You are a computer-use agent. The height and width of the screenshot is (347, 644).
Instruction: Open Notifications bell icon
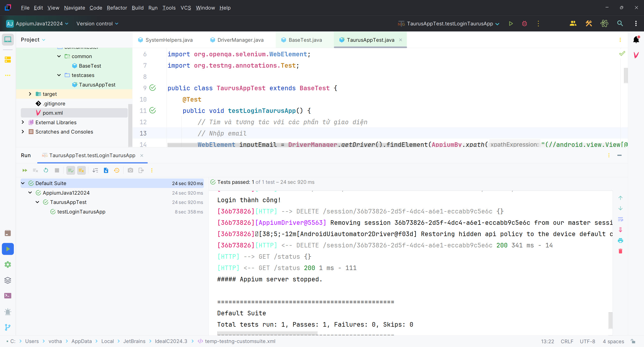[636, 40]
